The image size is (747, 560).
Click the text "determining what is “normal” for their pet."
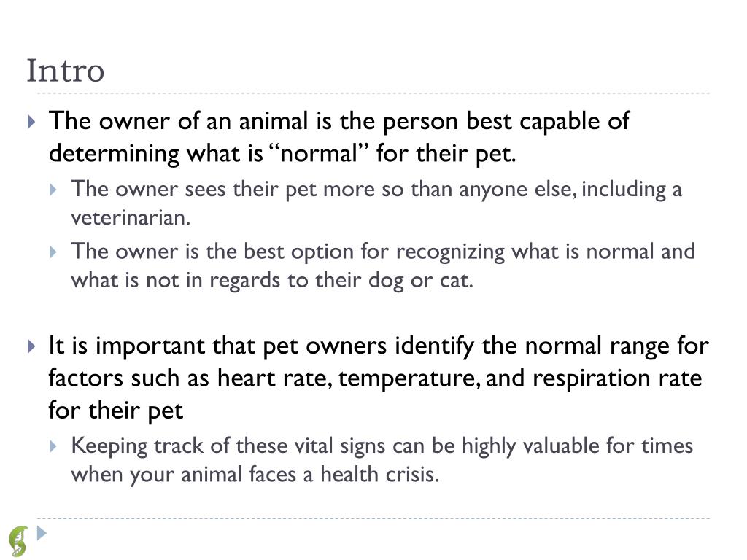pos(282,154)
